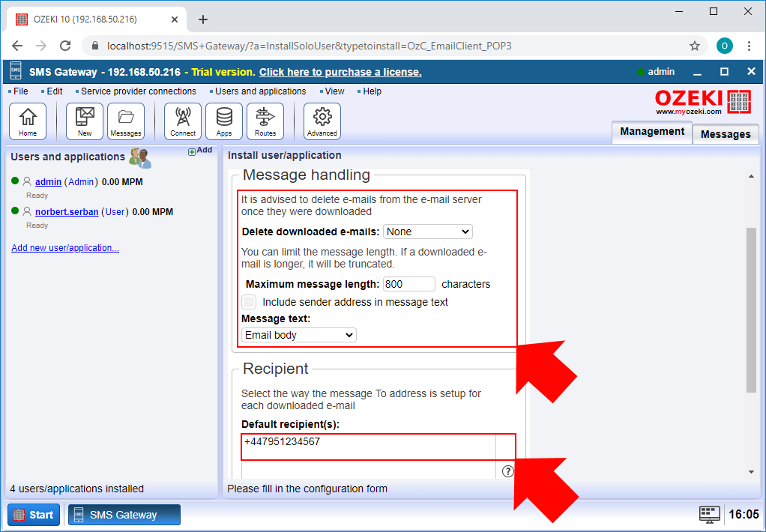The width and height of the screenshot is (766, 532).
Task: Click SMS Gateway taskbar button
Action: (x=124, y=515)
